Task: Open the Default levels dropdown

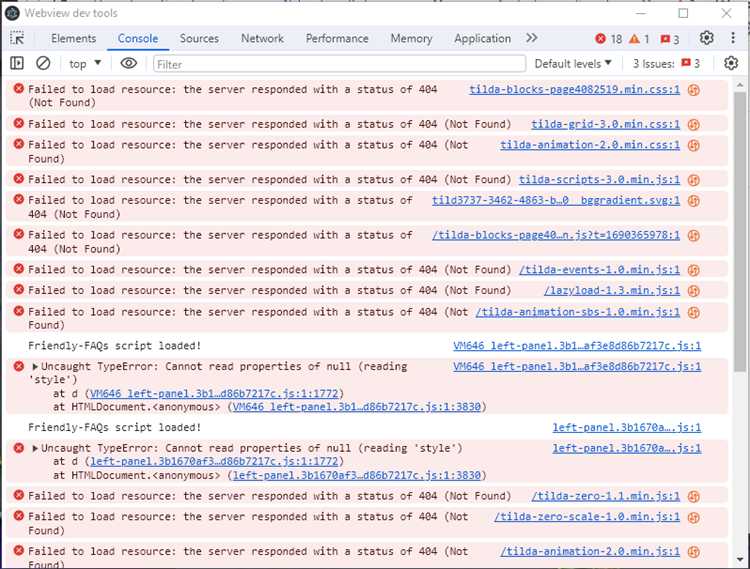Action: tap(573, 64)
